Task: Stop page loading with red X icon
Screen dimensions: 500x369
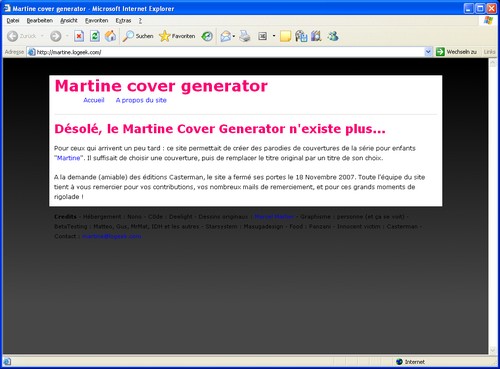Action: click(x=79, y=36)
